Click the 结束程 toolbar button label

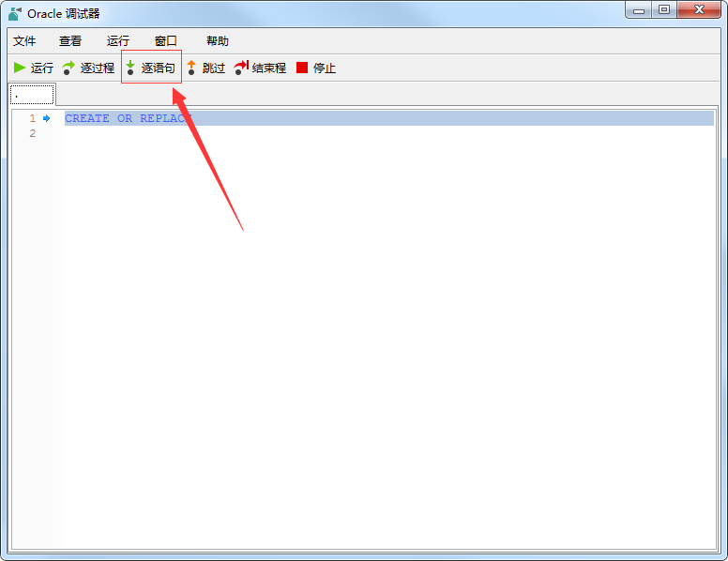pyautogui.click(x=269, y=68)
